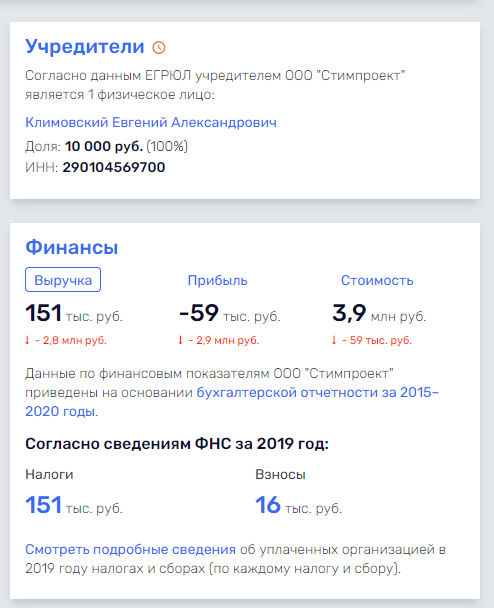The image size is (494, 608).
Task: Click the red down arrow under Прибыль
Action: [x=180, y=340]
